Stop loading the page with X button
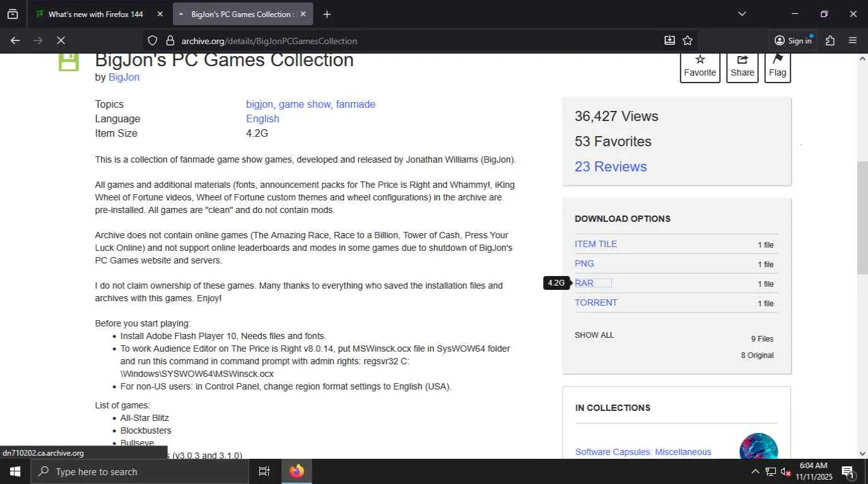The height and width of the screenshot is (484, 868). point(61,40)
